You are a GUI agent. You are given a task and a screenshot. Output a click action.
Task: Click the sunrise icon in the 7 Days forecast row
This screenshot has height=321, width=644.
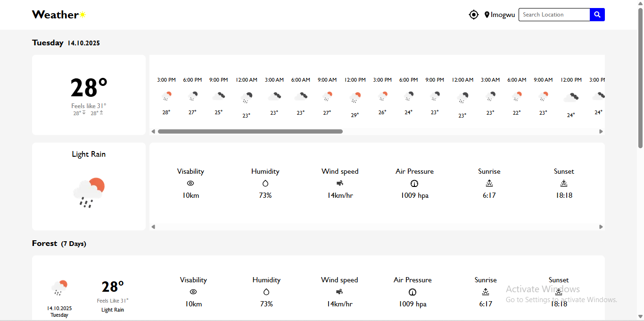click(486, 292)
